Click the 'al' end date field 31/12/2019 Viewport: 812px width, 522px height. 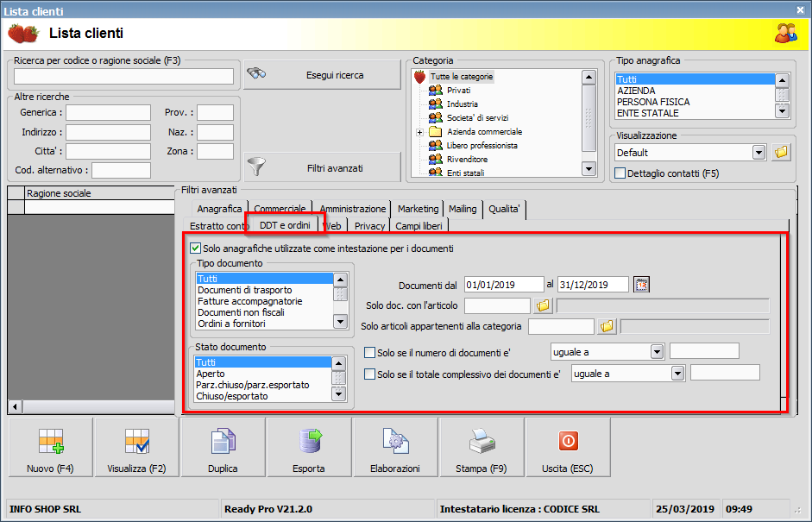(593, 285)
